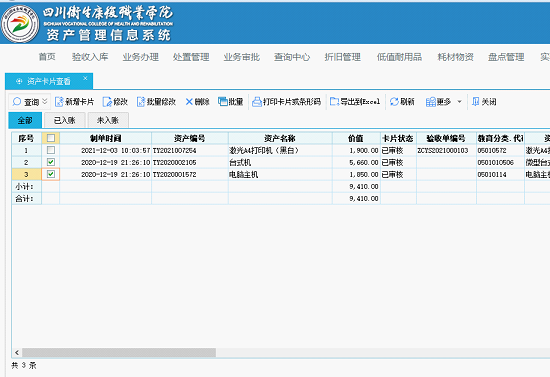Click the 删除 X icon
The height and width of the screenshot is (377, 550).
[x=189, y=102]
